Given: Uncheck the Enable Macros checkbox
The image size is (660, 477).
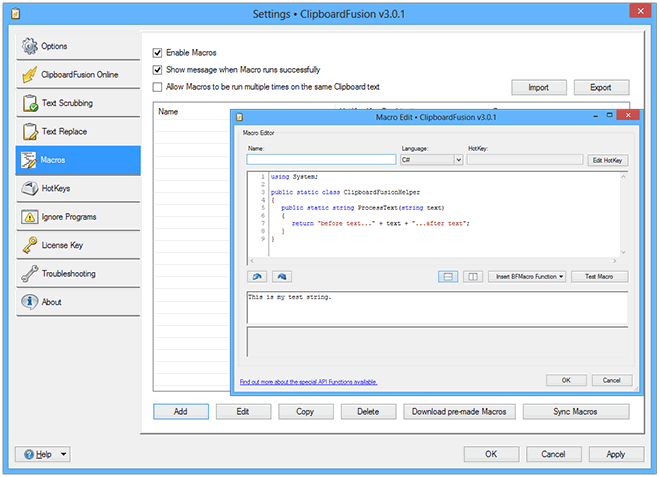Looking at the screenshot, I should point(158,52).
